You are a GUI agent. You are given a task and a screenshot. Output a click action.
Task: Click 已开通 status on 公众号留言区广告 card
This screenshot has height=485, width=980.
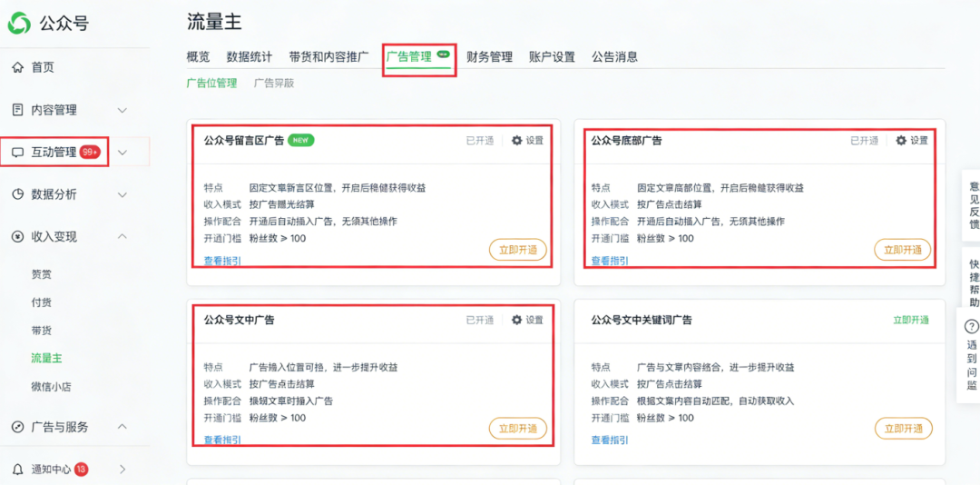point(480,141)
